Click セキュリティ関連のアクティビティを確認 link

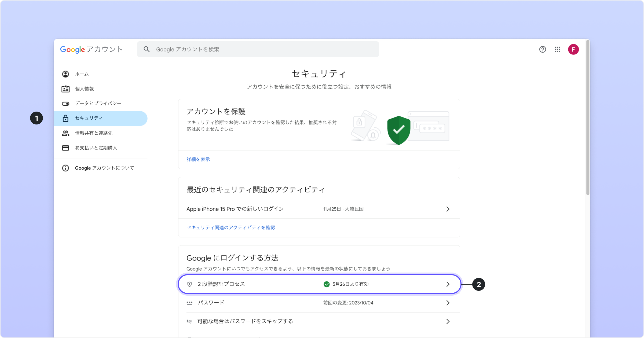coord(230,227)
